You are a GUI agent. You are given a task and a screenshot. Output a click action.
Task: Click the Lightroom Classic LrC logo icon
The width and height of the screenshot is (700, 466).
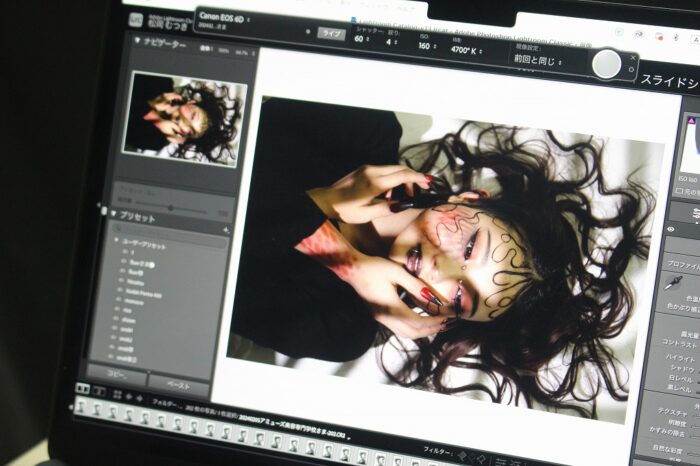click(136, 20)
